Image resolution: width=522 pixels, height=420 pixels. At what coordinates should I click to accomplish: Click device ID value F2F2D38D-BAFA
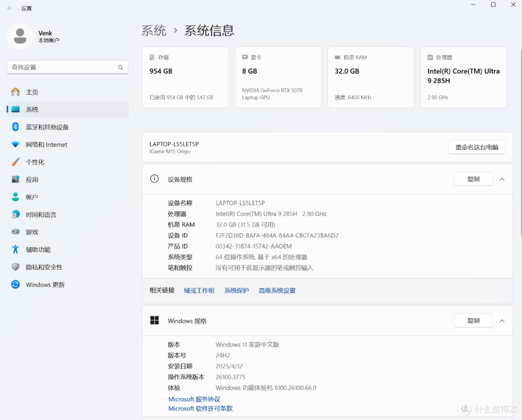pos(277,236)
